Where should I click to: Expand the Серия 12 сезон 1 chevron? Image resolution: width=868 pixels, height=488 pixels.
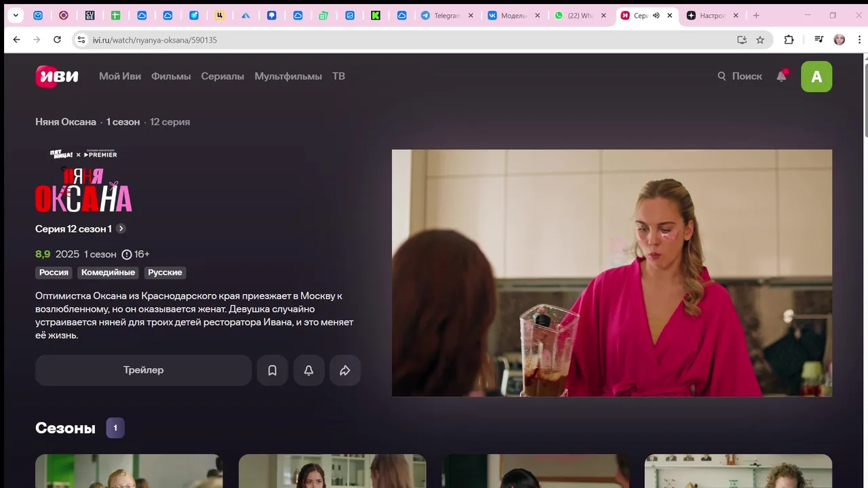coord(121,228)
